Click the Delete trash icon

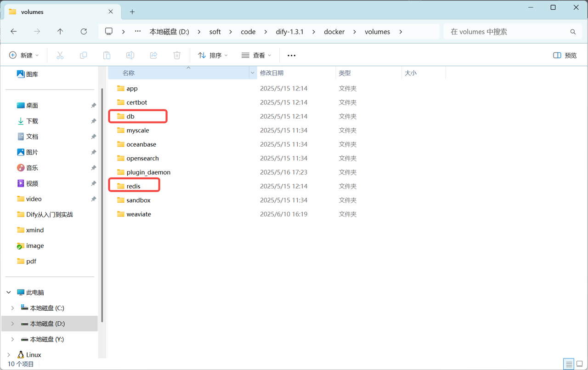tap(177, 55)
